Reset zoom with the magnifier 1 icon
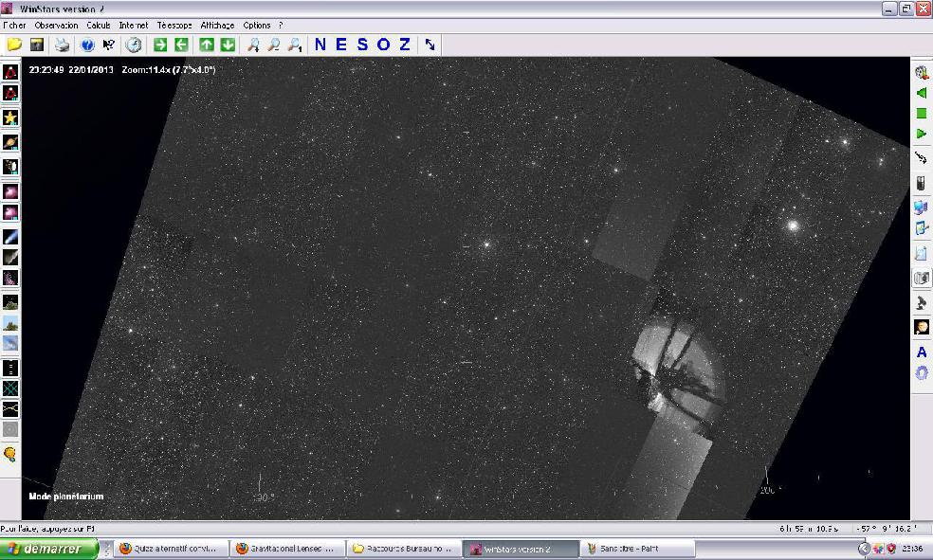This screenshot has width=933, height=560. click(x=295, y=45)
